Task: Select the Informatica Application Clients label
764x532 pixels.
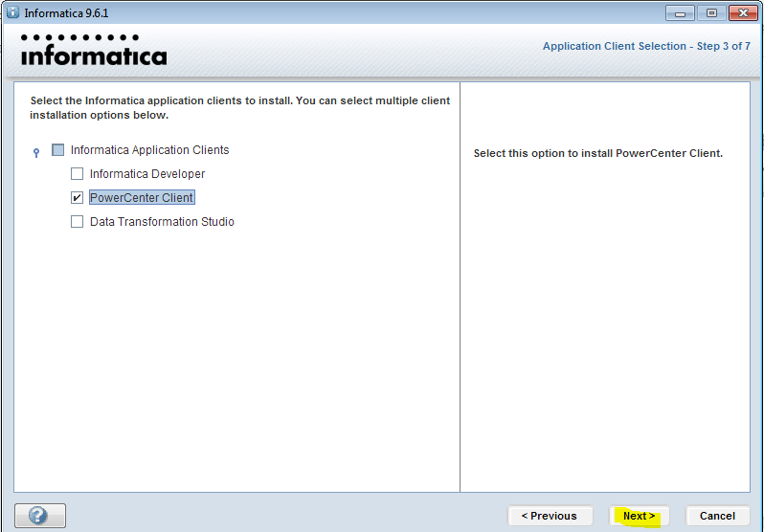Action: coord(149,150)
